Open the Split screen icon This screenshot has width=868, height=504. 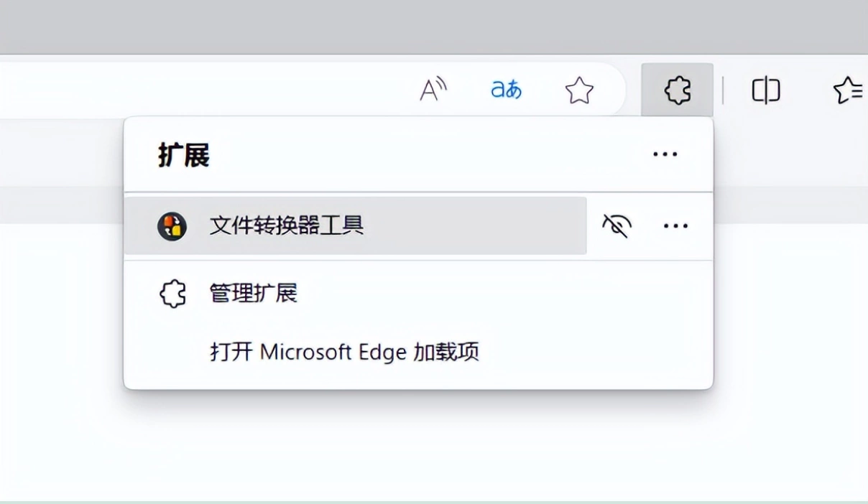tap(766, 90)
